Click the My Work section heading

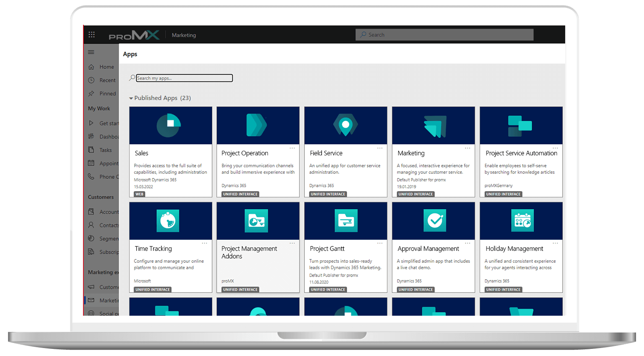(x=99, y=108)
